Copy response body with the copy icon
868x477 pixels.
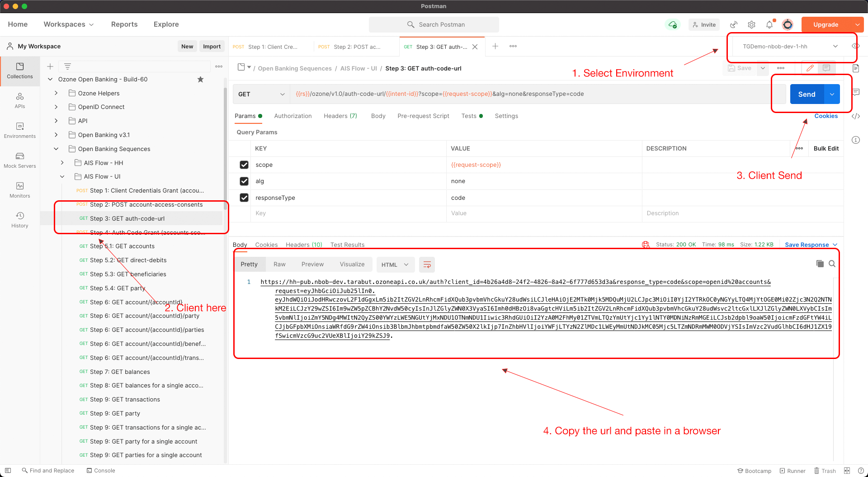click(820, 264)
